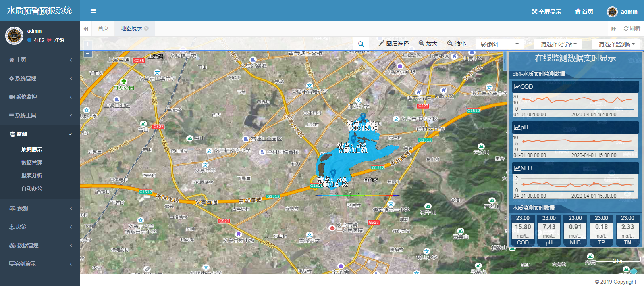Open the 请选择化学品 dropdown
644x286 pixels.
click(x=558, y=44)
